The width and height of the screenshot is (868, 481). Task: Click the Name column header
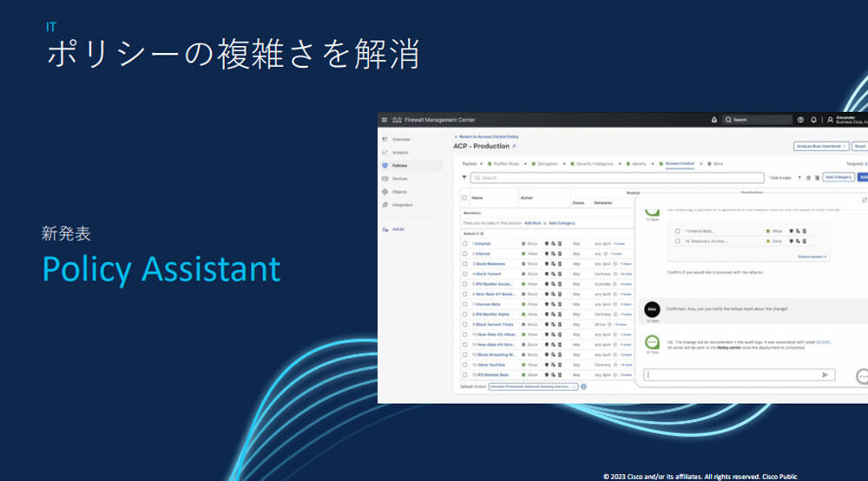point(477,198)
